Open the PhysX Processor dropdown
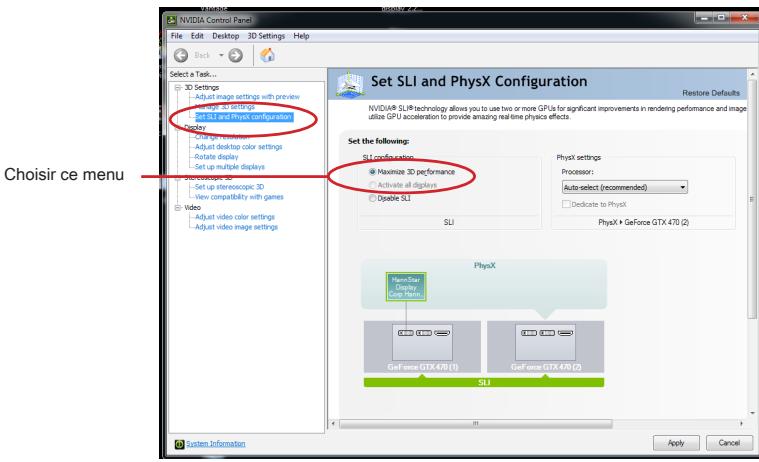 624,187
